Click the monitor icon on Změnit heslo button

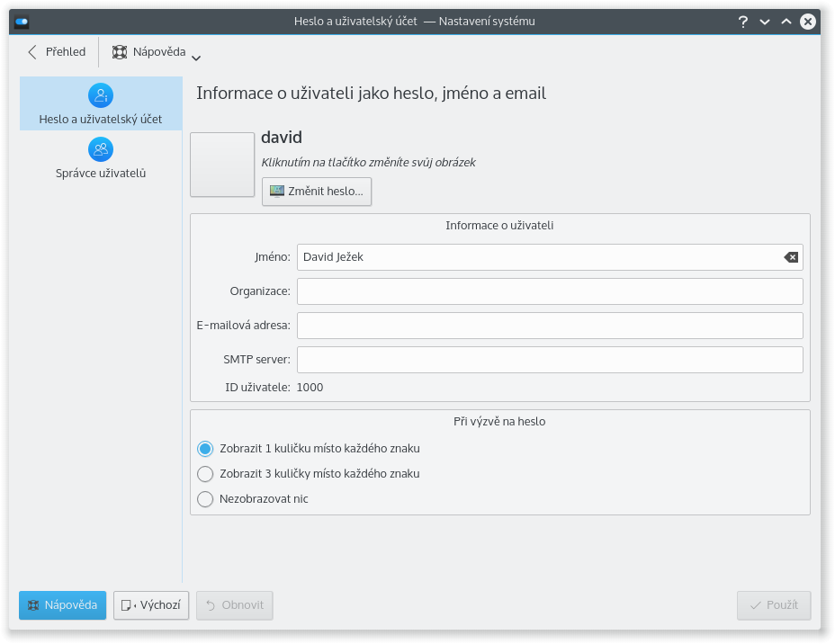277,192
